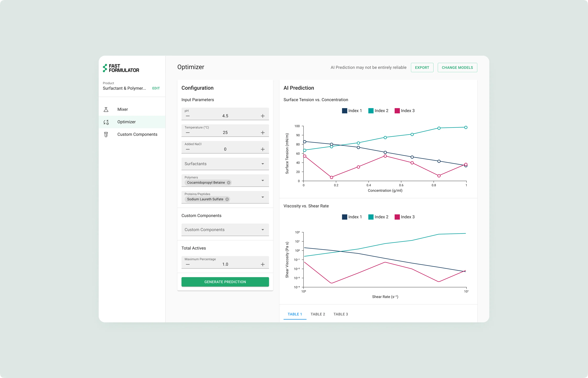Screen dimensions: 588x378
Task: Open the Mixer flask icon
Action: coord(106,109)
